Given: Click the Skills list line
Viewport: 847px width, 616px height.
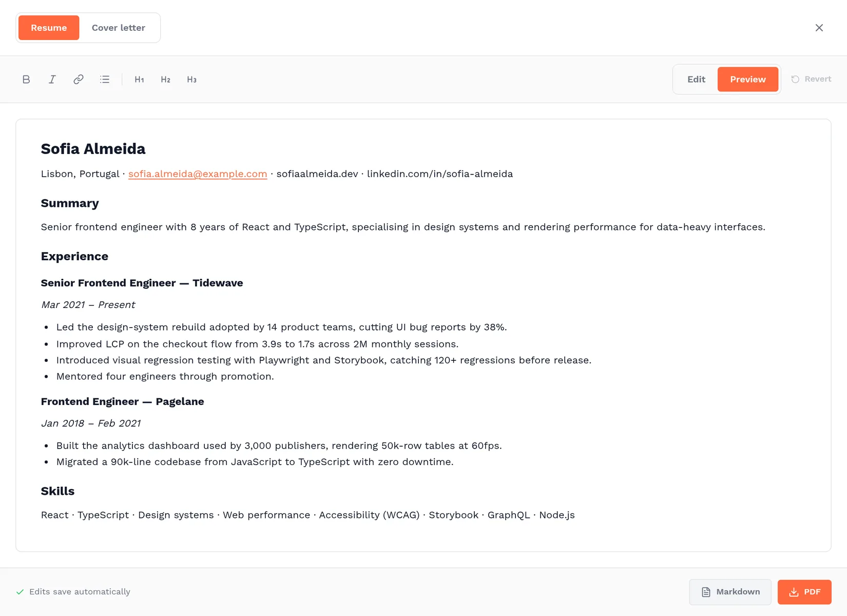Looking at the screenshot, I should (308, 515).
